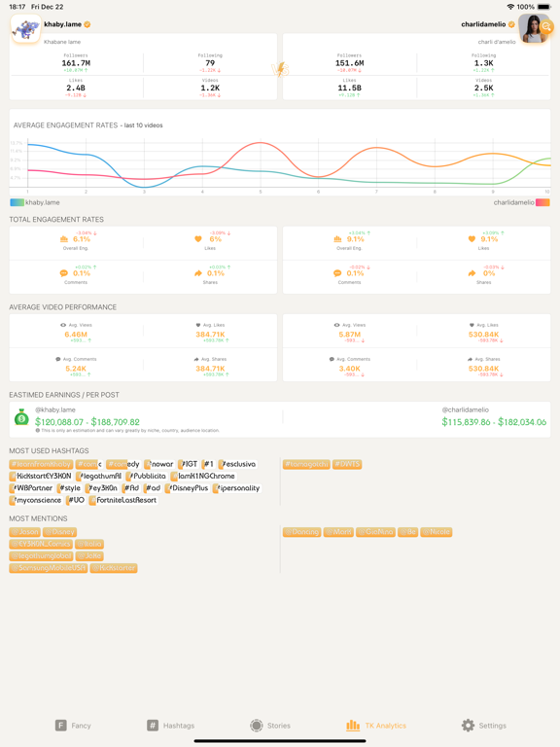The width and height of the screenshot is (560, 747).
Task: Tap the @Italia mention
Action: pyautogui.click(x=89, y=544)
